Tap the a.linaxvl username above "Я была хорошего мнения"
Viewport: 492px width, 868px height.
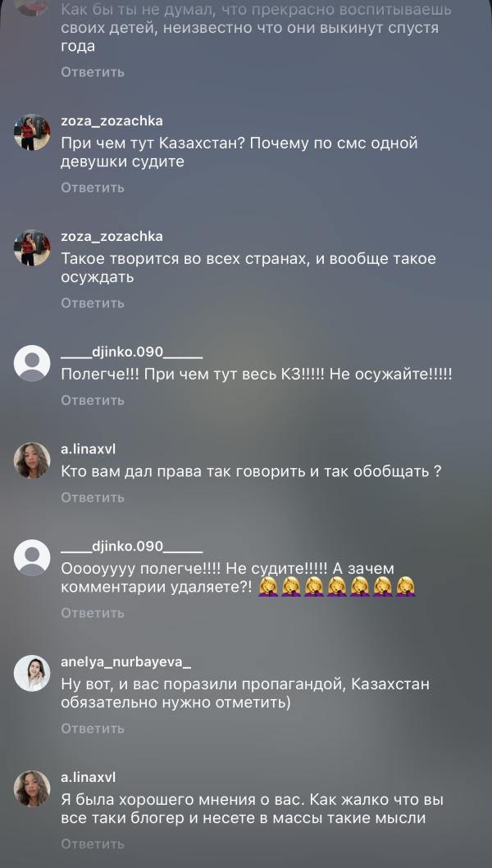click(x=88, y=778)
